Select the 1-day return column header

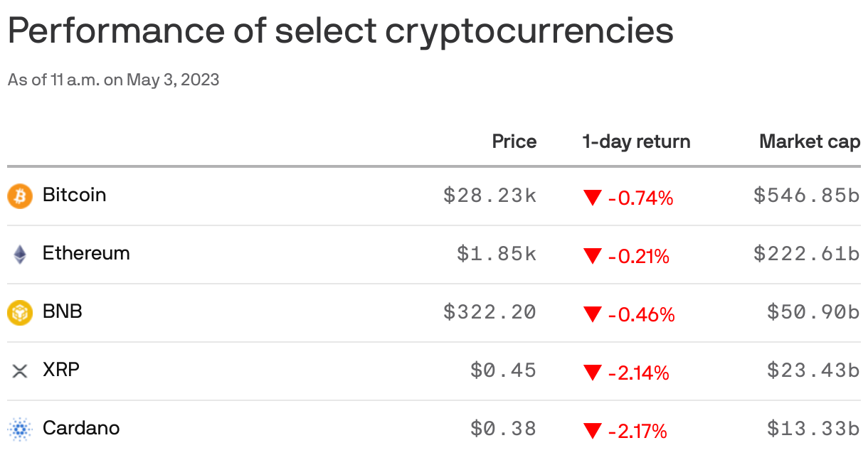click(636, 141)
